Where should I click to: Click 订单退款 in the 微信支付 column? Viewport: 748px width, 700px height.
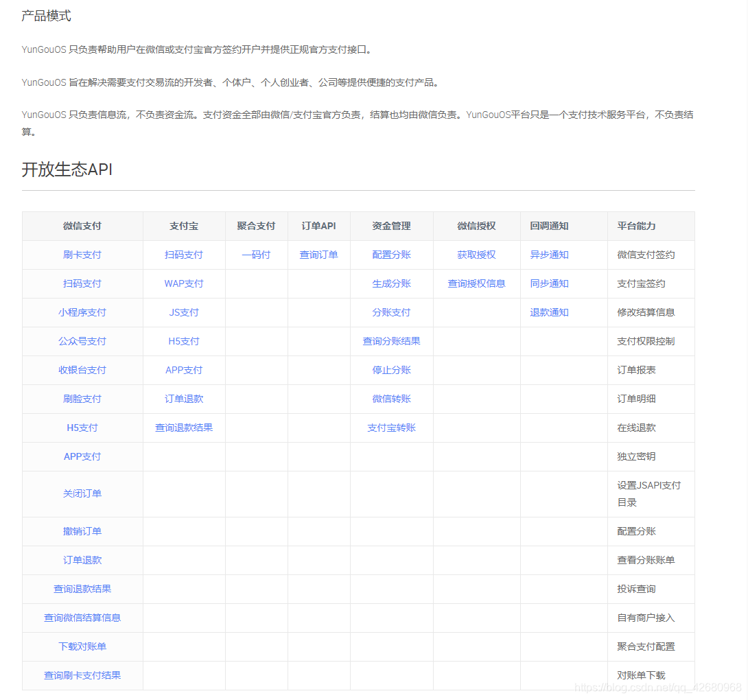pyautogui.click(x=82, y=560)
